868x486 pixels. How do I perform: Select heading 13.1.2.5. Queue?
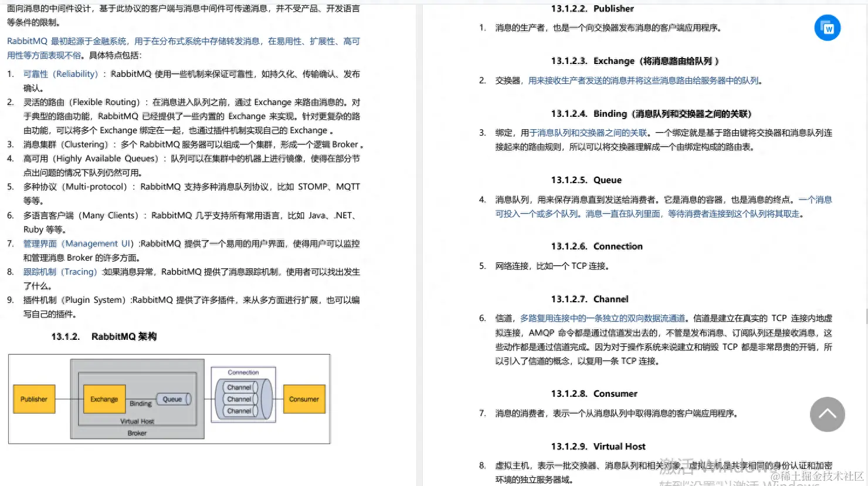(586, 180)
